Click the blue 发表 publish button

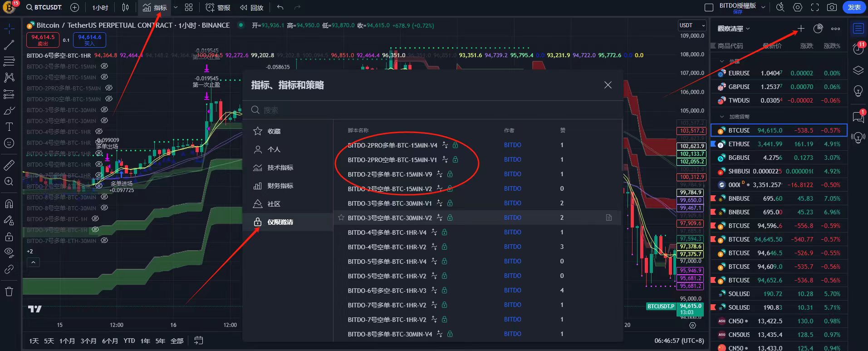coord(854,7)
